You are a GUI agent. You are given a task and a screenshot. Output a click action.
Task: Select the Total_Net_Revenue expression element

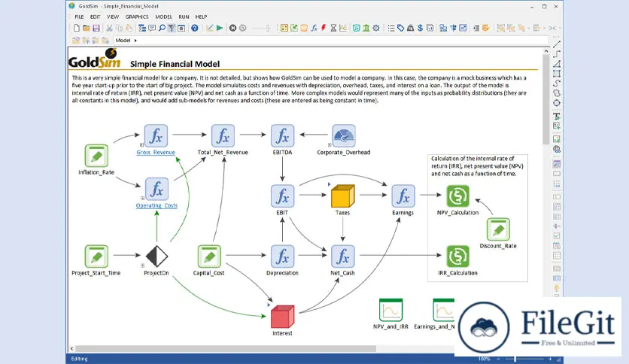(223, 135)
